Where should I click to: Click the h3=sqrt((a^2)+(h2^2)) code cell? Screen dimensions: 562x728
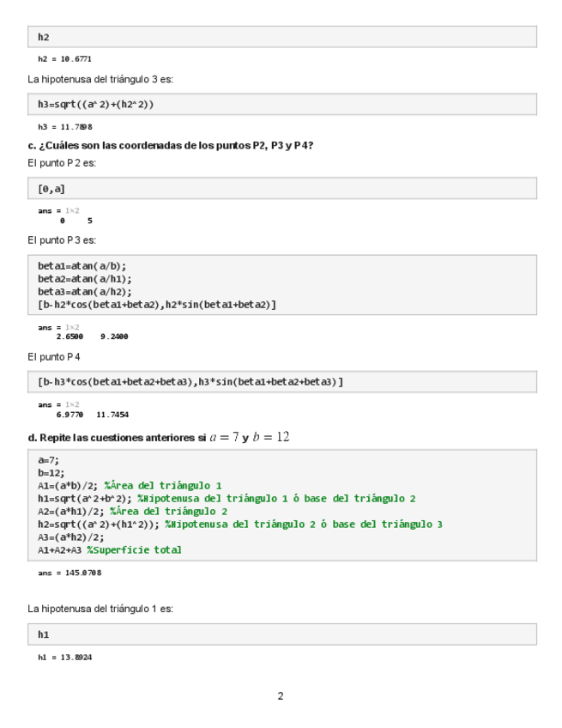pos(281,104)
